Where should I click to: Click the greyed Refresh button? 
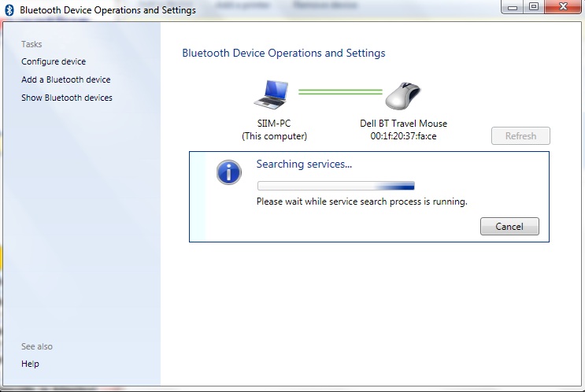click(x=520, y=135)
